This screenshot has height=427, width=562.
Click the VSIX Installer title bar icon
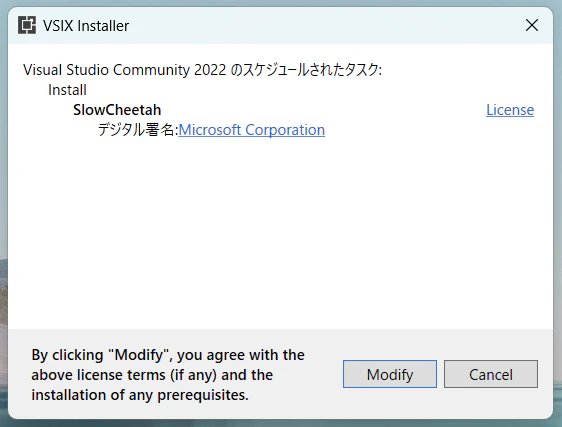[x=27, y=25]
